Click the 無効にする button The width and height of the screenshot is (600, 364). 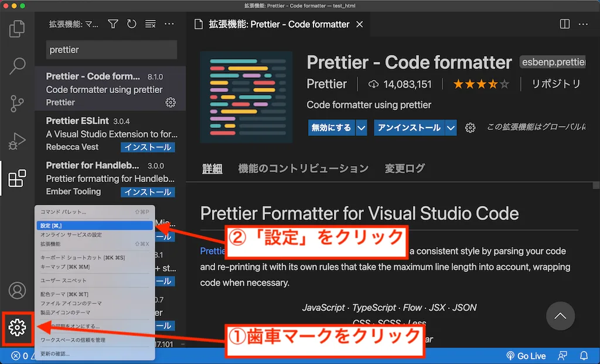(332, 128)
